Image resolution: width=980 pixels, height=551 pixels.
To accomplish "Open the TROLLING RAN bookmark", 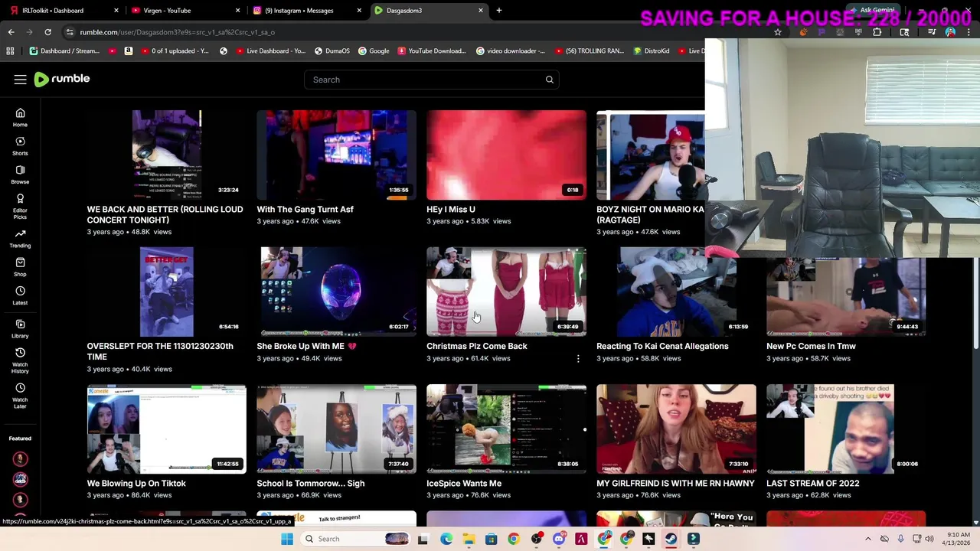I will click(x=588, y=51).
